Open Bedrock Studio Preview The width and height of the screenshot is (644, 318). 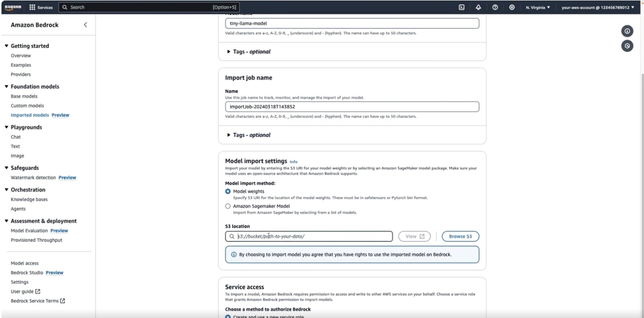(x=37, y=273)
